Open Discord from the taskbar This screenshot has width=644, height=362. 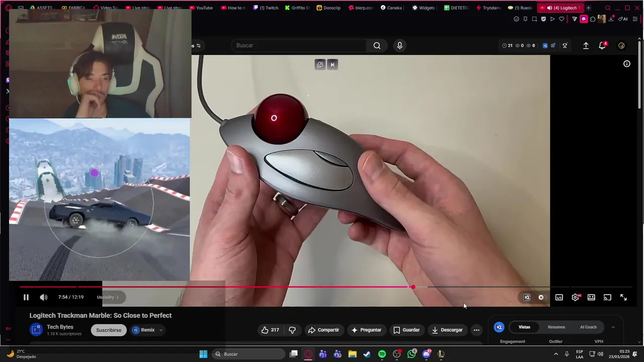click(x=427, y=354)
